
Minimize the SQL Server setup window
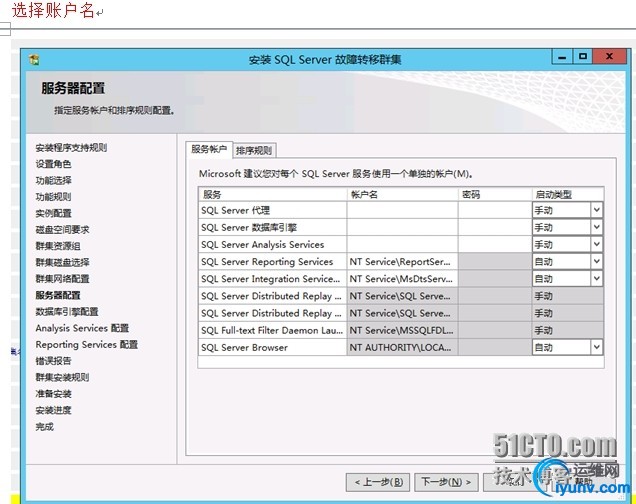(x=562, y=57)
